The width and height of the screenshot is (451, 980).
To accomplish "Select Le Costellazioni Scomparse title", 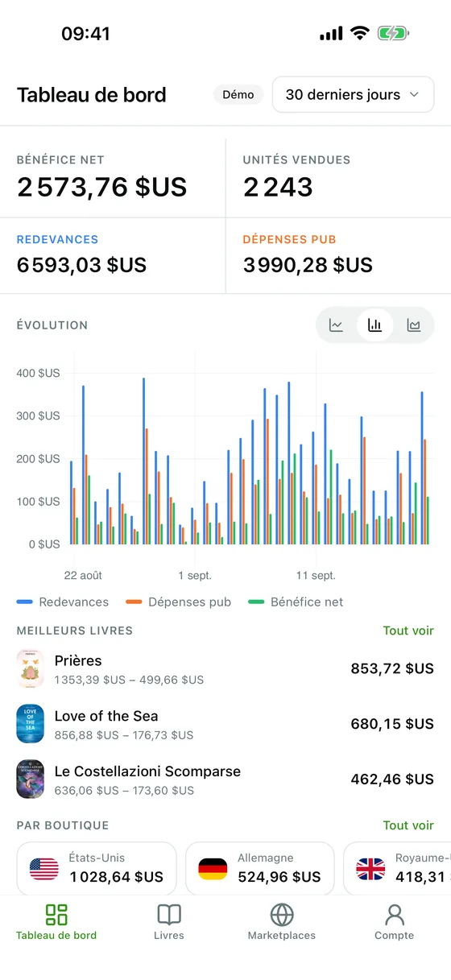I will [x=147, y=771].
